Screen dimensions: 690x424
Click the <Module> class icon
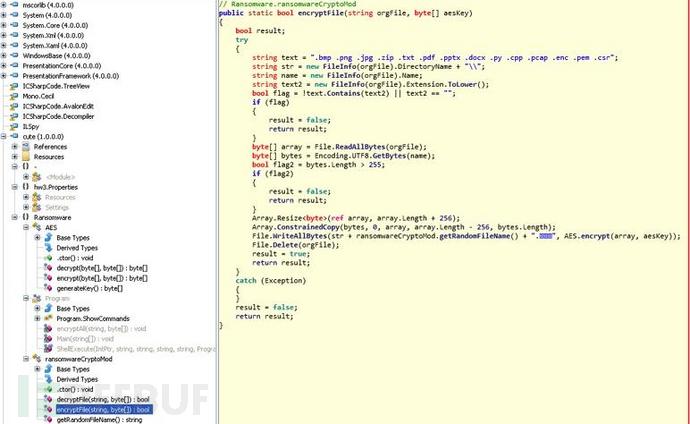(37, 177)
